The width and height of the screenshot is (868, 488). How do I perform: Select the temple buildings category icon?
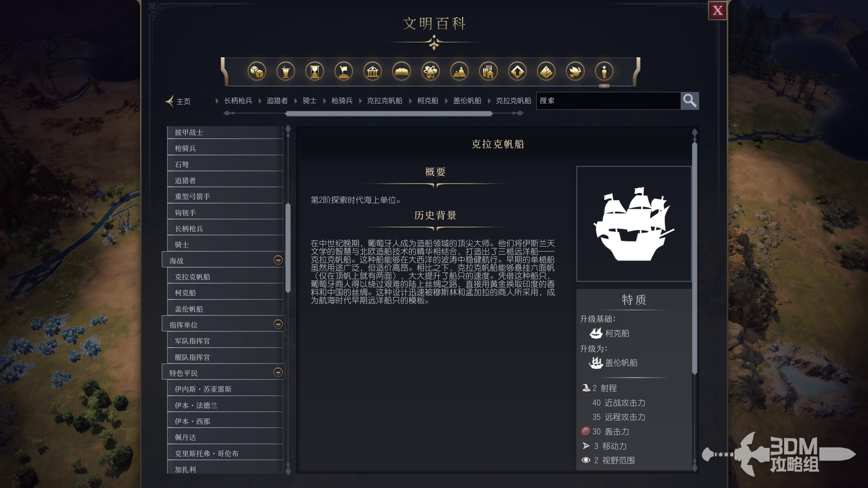coord(372,72)
